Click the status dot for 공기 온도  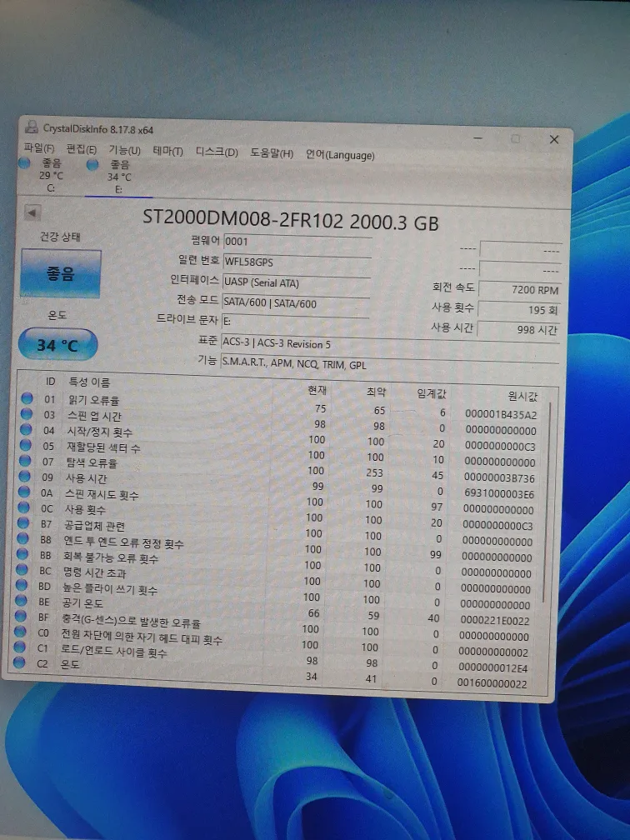point(20,600)
